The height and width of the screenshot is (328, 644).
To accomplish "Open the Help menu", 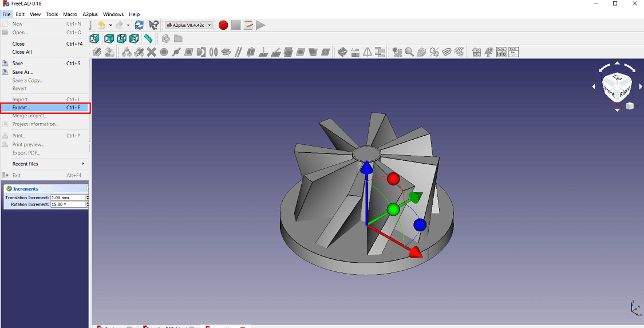I will coord(135,14).
